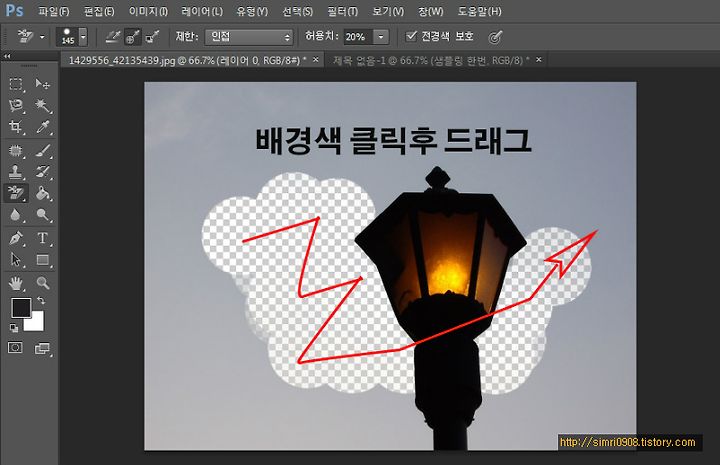Select the Path Selection tool

[16, 260]
